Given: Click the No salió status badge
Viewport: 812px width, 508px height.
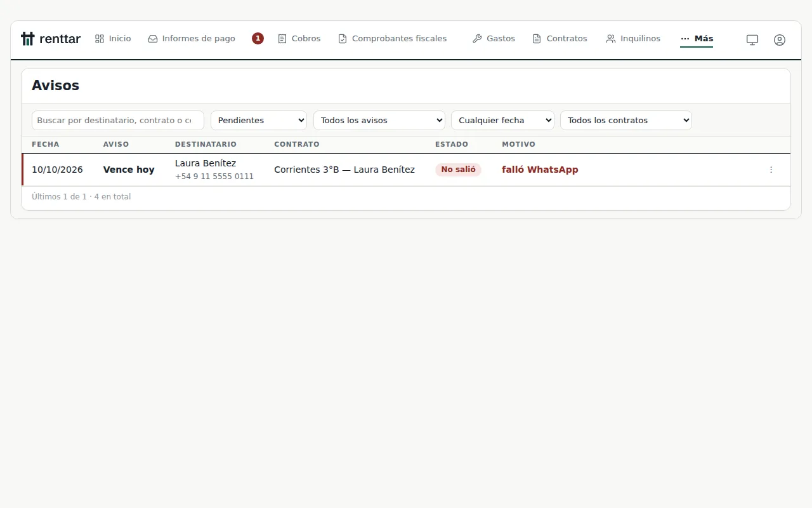Looking at the screenshot, I should pos(458,170).
